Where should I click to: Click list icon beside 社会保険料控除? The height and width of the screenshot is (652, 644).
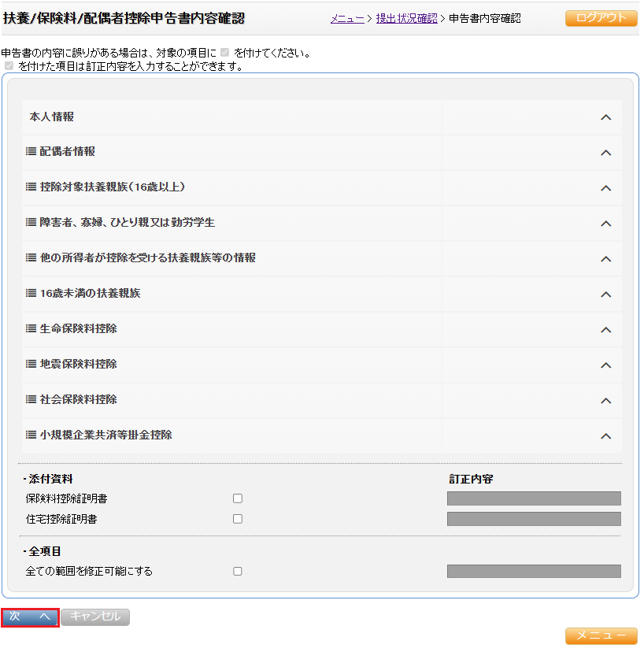tap(31, 399)
